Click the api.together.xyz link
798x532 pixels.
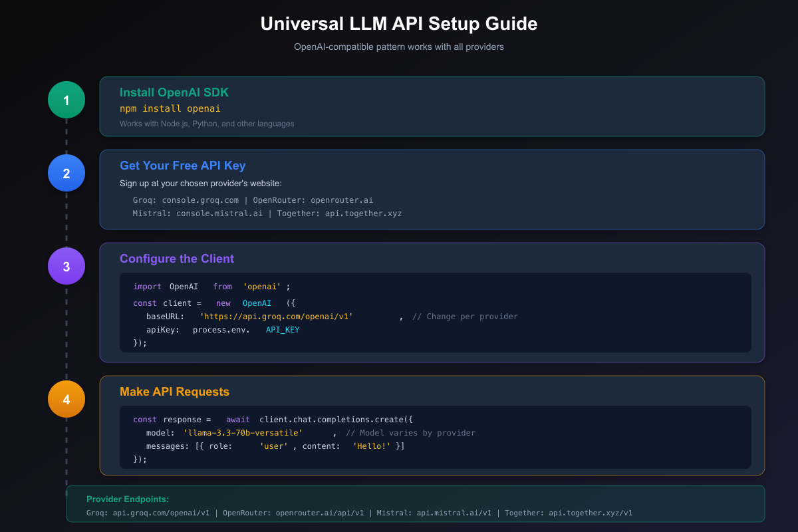tap(363, 213)
